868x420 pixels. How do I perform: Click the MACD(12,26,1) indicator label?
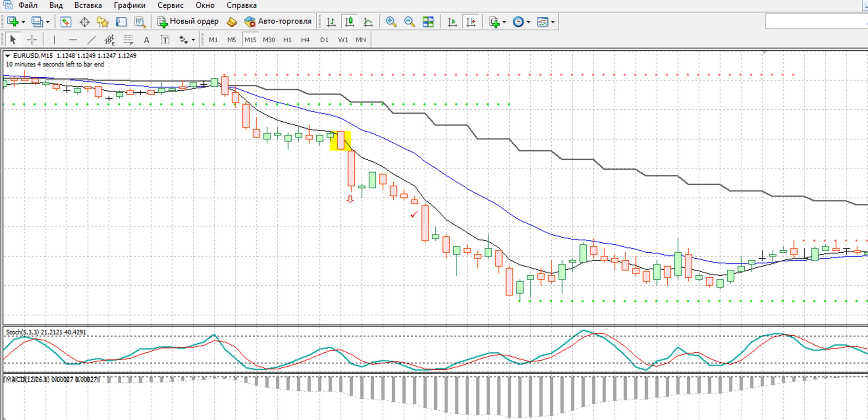point(27,379)
